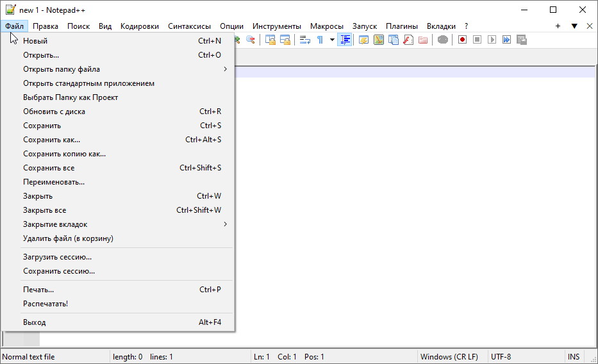598x364 pixels.
Task: Choose 'Сохранить копию как...' entry
Action: coord(118,154)
